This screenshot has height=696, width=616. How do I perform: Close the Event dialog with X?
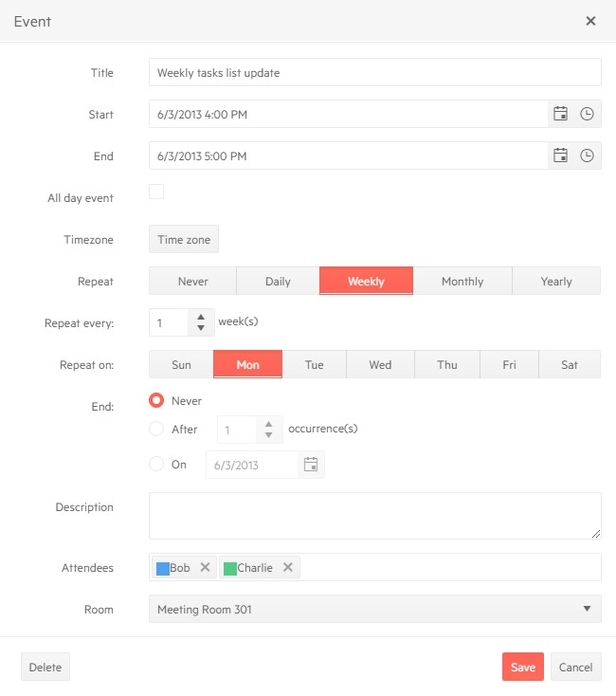pos(590,21)
